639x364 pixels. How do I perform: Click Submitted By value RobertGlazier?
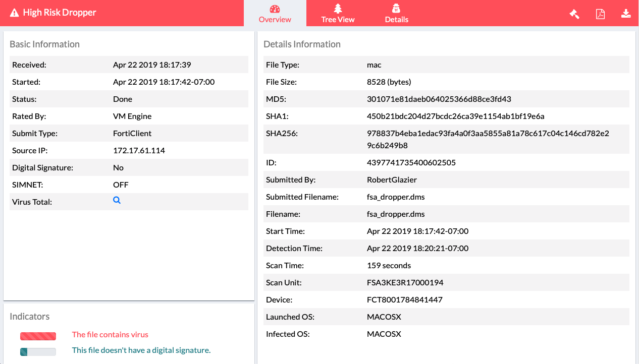392,179
